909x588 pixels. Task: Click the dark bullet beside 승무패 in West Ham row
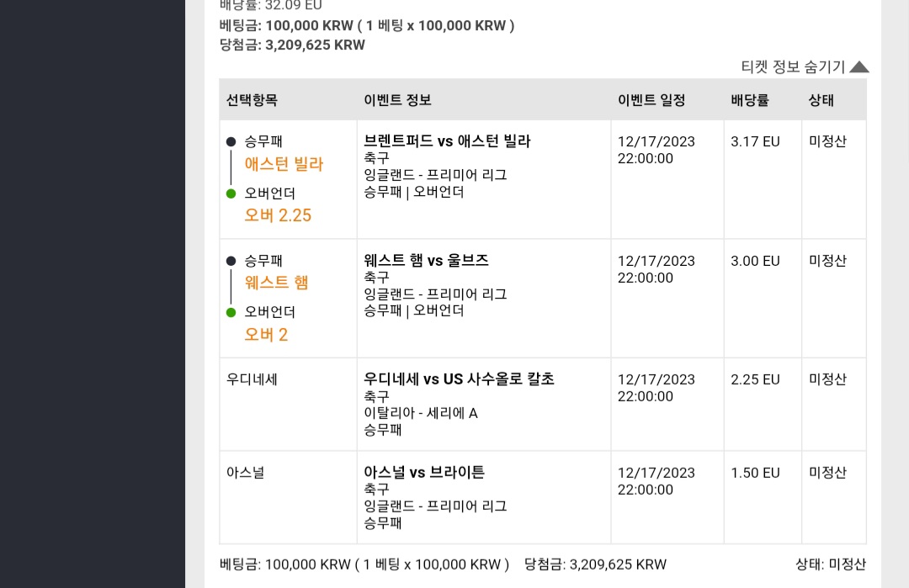[231, 261]
